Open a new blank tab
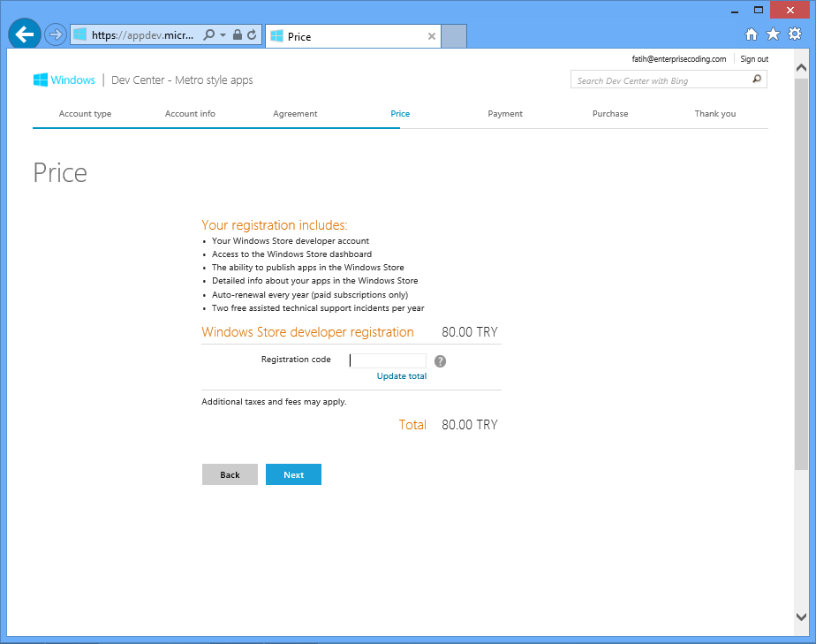This screenshot has height=644, width=816. 454,36
